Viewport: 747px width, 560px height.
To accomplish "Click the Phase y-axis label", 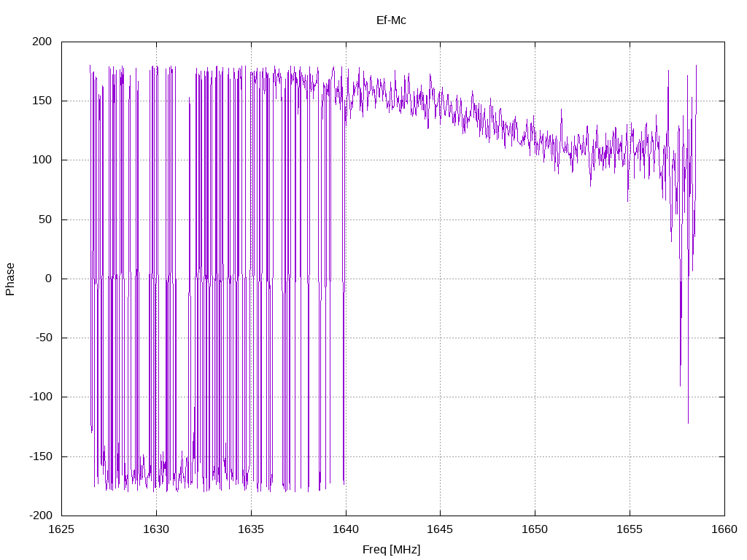I will pyautogui.click(x=10, y=279).
